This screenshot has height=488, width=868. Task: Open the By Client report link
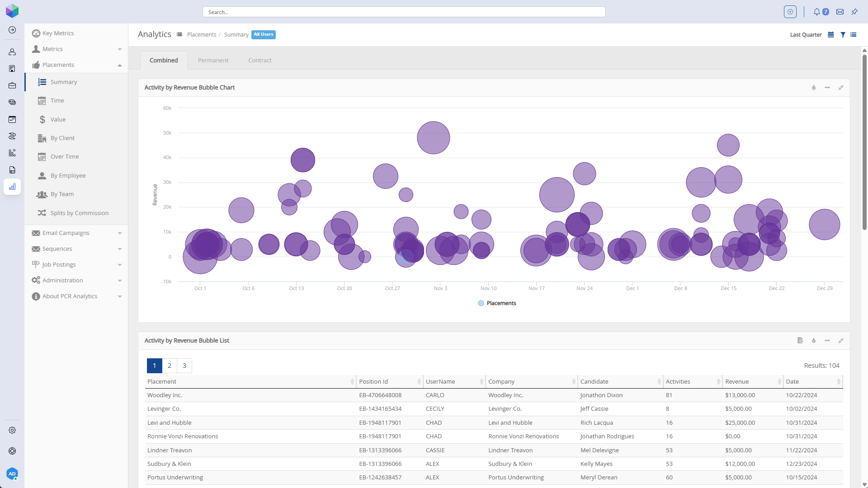[x=62, y=138]
